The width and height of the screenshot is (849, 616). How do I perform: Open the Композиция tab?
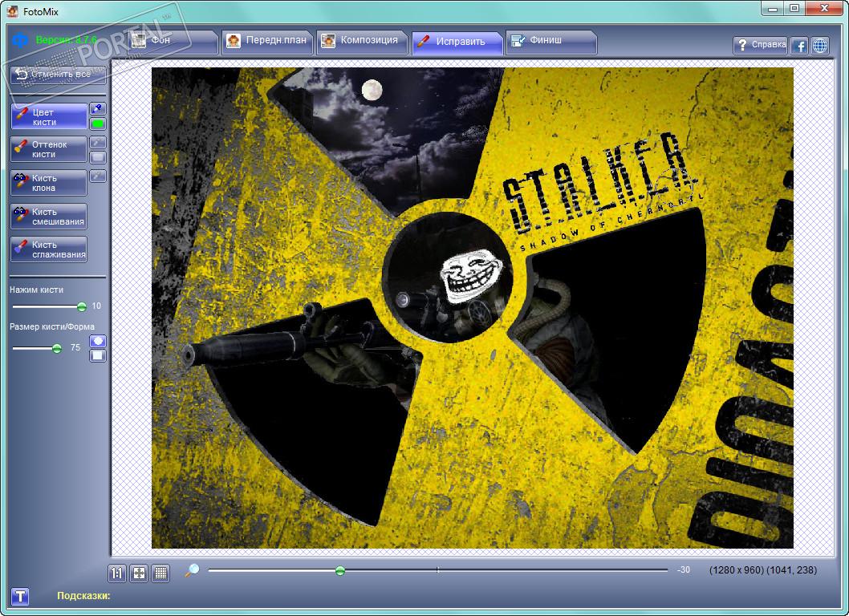coord(362,42)
